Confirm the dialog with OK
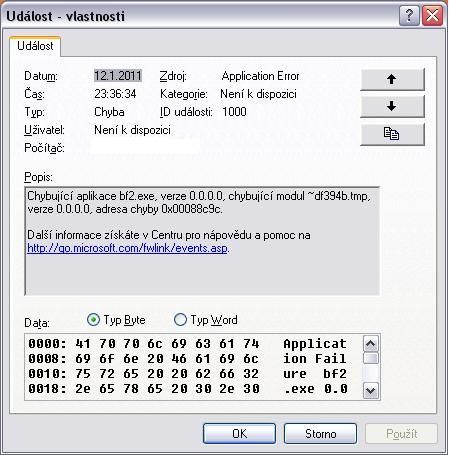449x455 pixels. 239,434
